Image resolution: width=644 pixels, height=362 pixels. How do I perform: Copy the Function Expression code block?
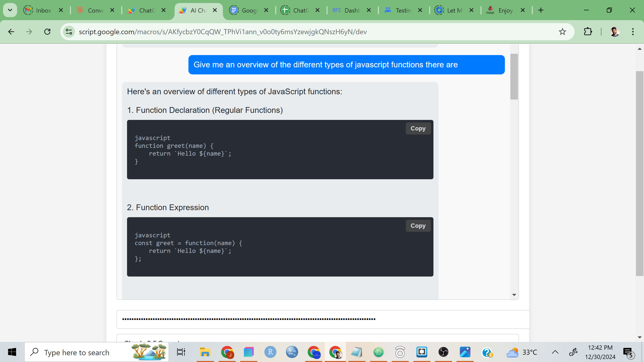[x=418, y=226]
